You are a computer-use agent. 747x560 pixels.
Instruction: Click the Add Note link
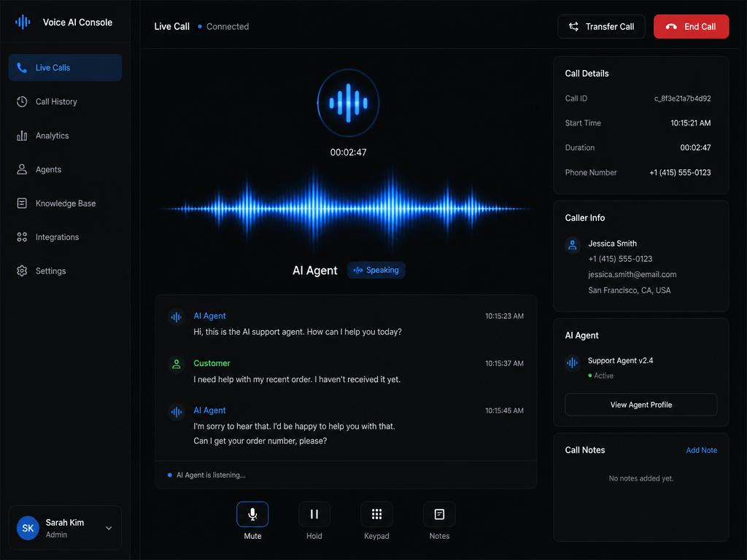tap(701, 450)
